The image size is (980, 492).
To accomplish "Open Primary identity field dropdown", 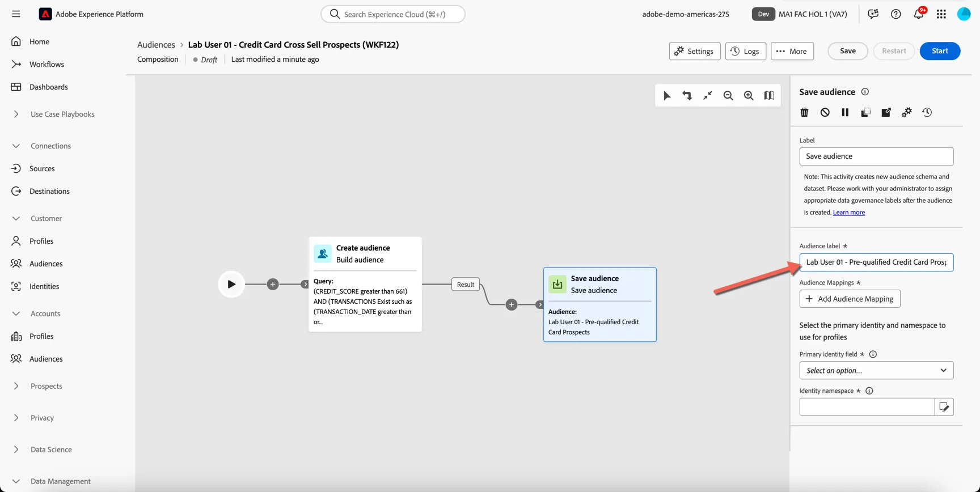I will (x=876, y=371).
